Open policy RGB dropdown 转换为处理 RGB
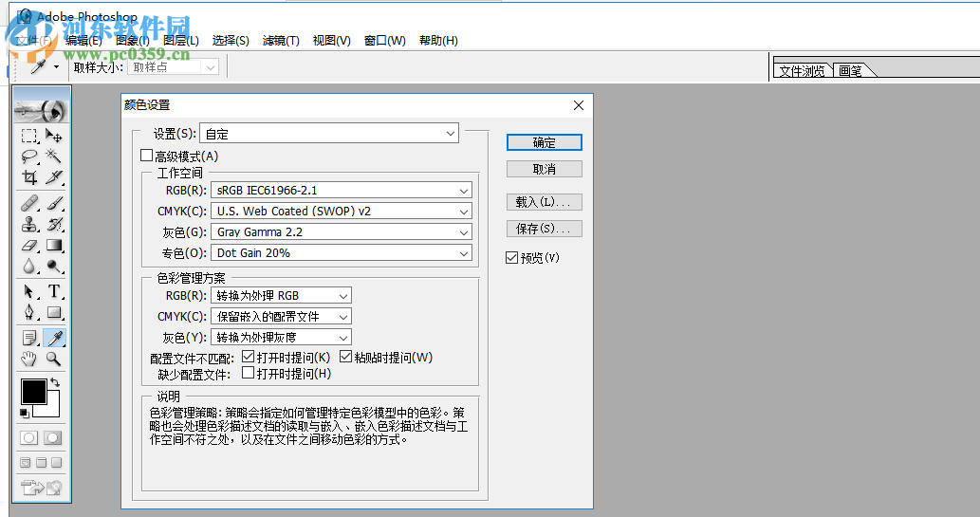This screenshot has height=517, width=980. (281, 295)
